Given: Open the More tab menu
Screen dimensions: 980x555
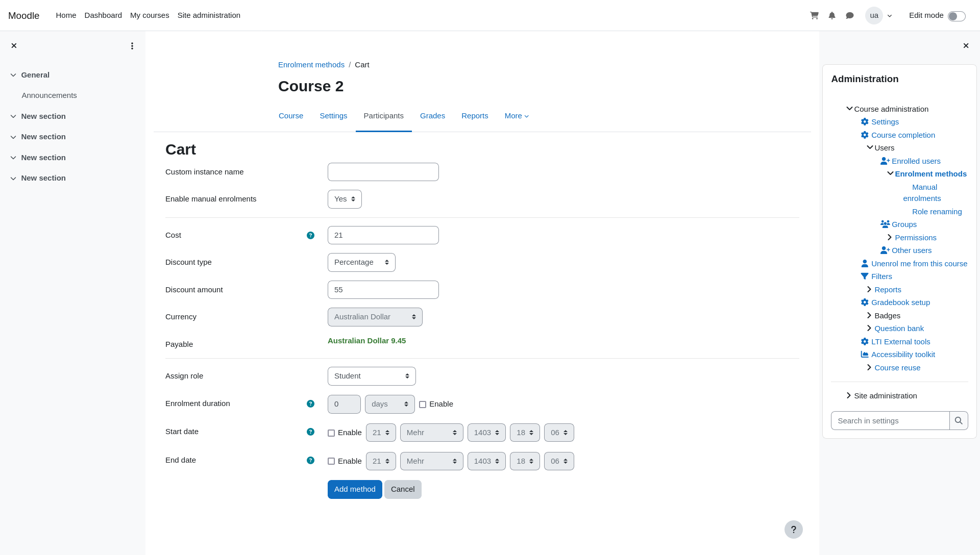Looking at the screenshot, I should pyautogui.click(x=517, y=116).
